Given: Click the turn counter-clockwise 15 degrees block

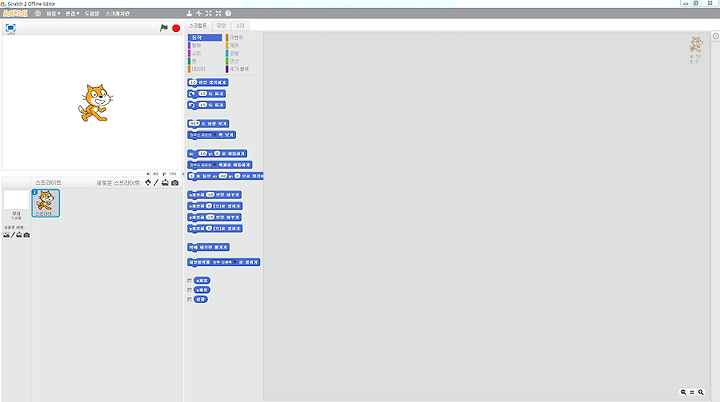Looking at the screenshot, I should click(206, 105).
